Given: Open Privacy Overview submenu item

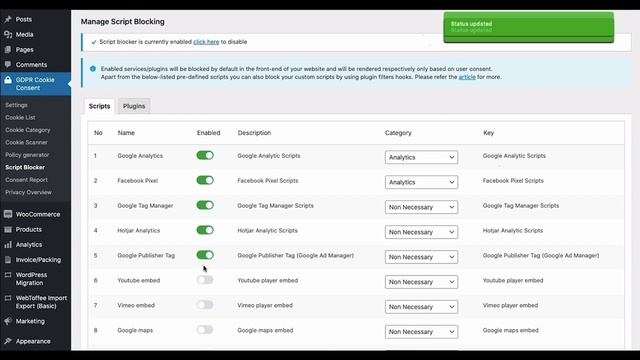Looking at the screenshot, I should pos(29,192).
